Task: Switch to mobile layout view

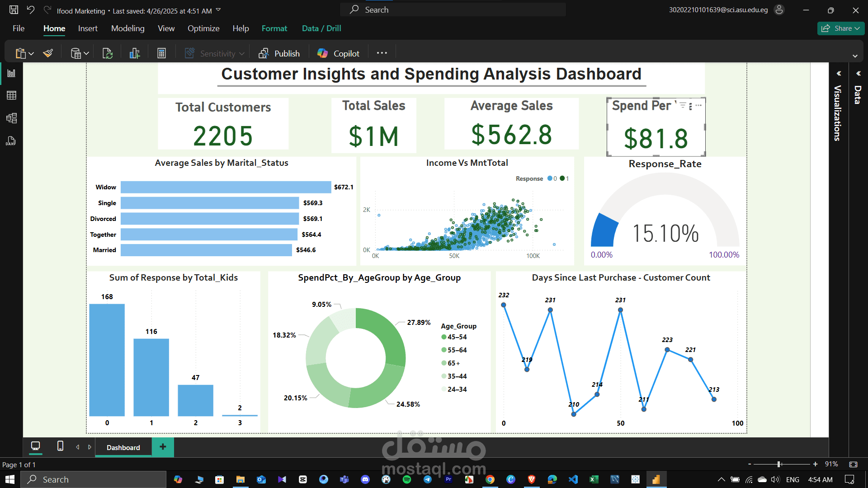Action: tap(60, 446)
